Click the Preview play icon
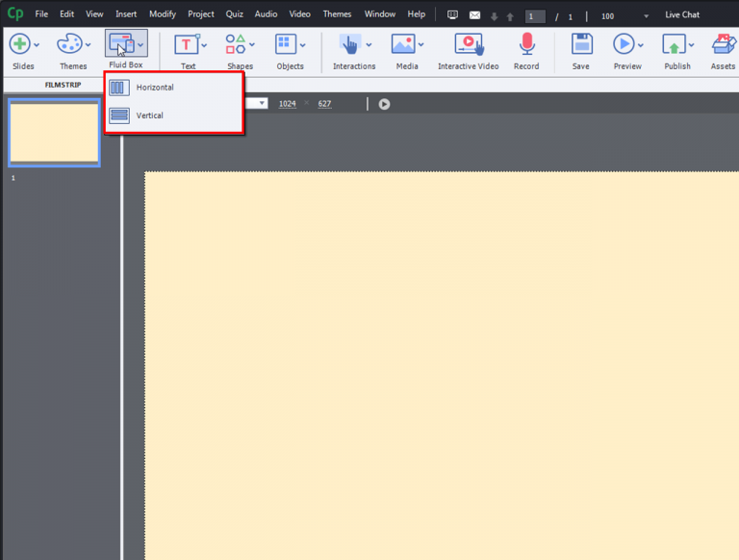The width and height of the screenshot is (739, 560). (624, 44)
